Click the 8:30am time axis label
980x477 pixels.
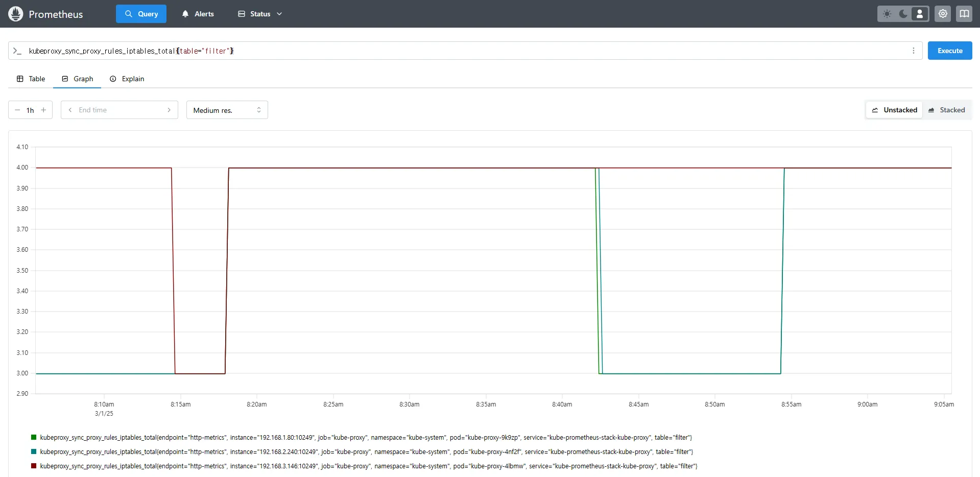(x=410, y=404)
